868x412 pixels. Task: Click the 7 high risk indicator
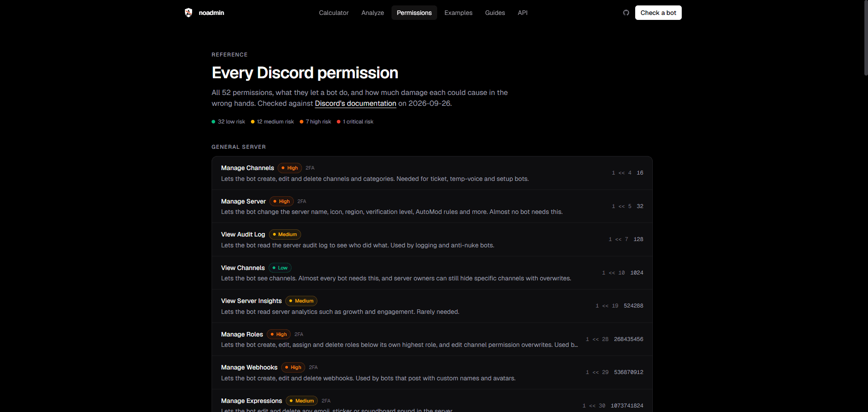[x=316, y=122]
